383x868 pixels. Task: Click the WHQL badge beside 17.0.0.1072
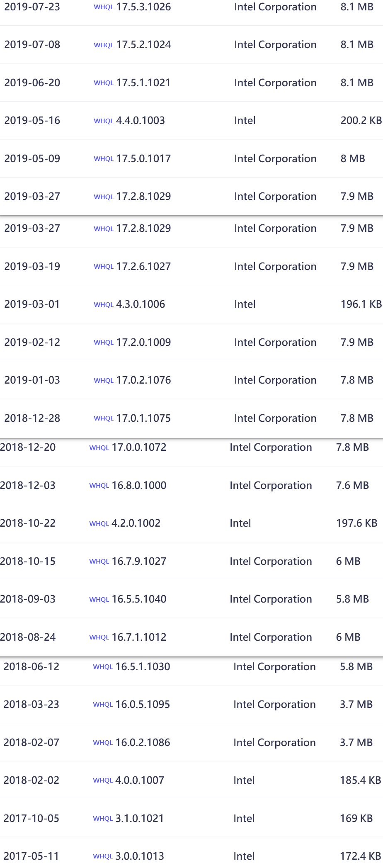tap(99, 448)
